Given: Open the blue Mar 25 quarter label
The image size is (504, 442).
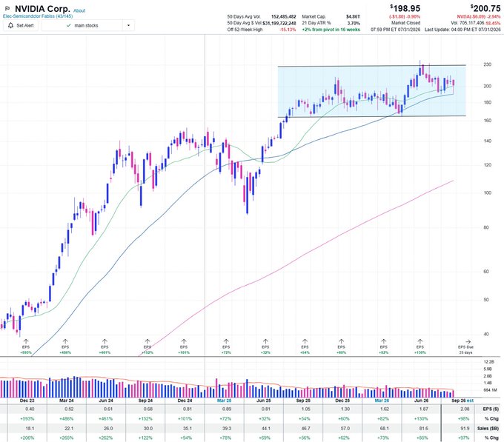Looking at the screenshot, I should 224,401.
